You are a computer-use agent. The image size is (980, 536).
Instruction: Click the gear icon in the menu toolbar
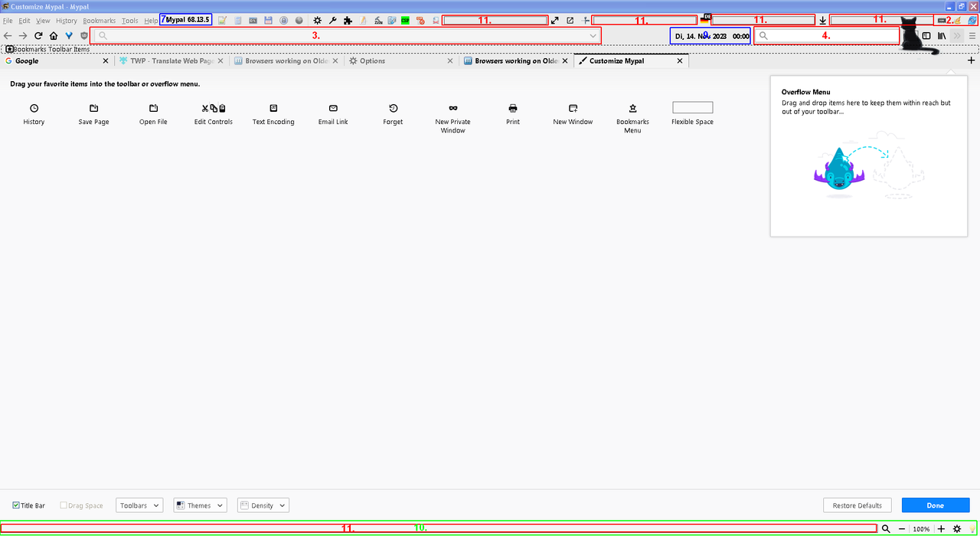(318, 20)
